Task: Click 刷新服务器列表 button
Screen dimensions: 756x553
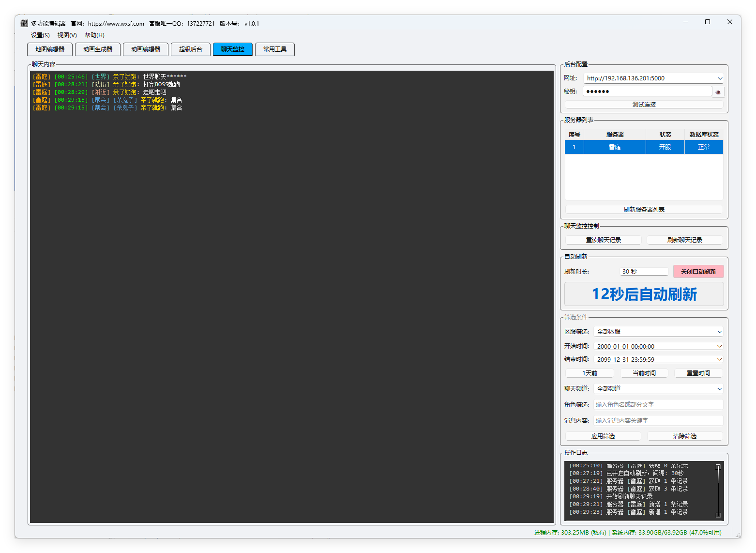Action: (x=644, y=210)
